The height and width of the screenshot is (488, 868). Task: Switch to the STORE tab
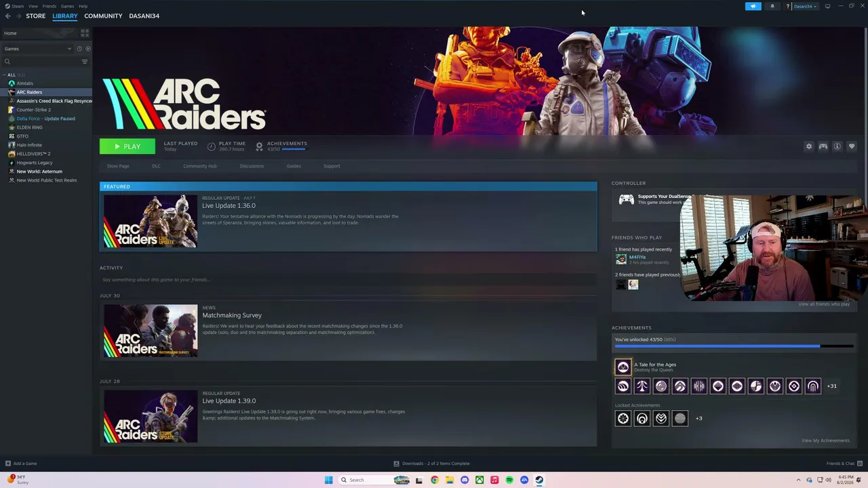click(x=35, y=16)
